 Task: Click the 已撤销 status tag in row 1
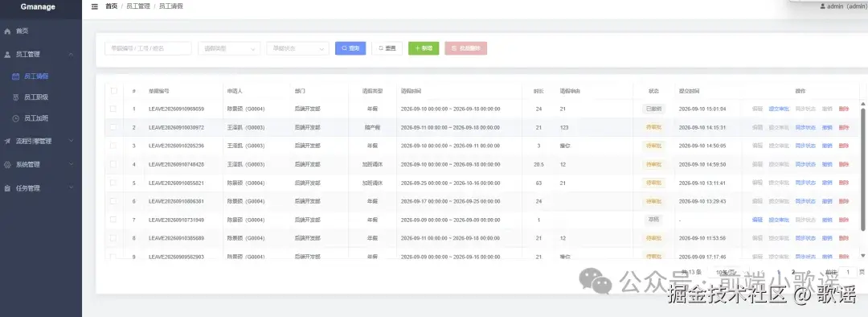point(653,109)
